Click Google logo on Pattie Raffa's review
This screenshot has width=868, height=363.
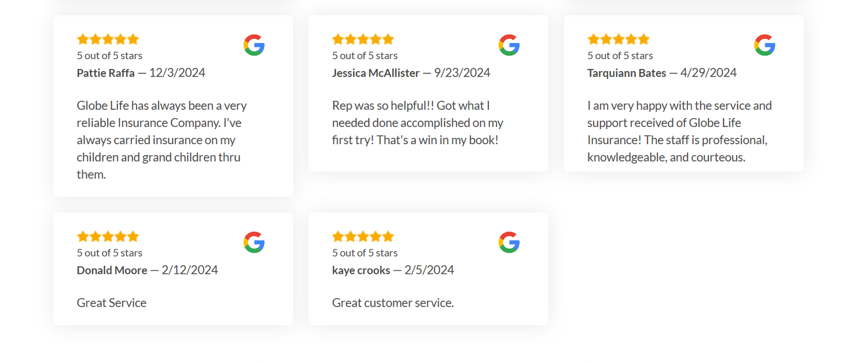coord(254,45)
